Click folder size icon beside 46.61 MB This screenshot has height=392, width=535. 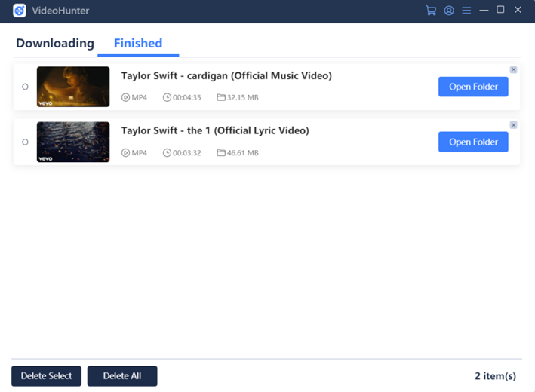pos(221,153)
